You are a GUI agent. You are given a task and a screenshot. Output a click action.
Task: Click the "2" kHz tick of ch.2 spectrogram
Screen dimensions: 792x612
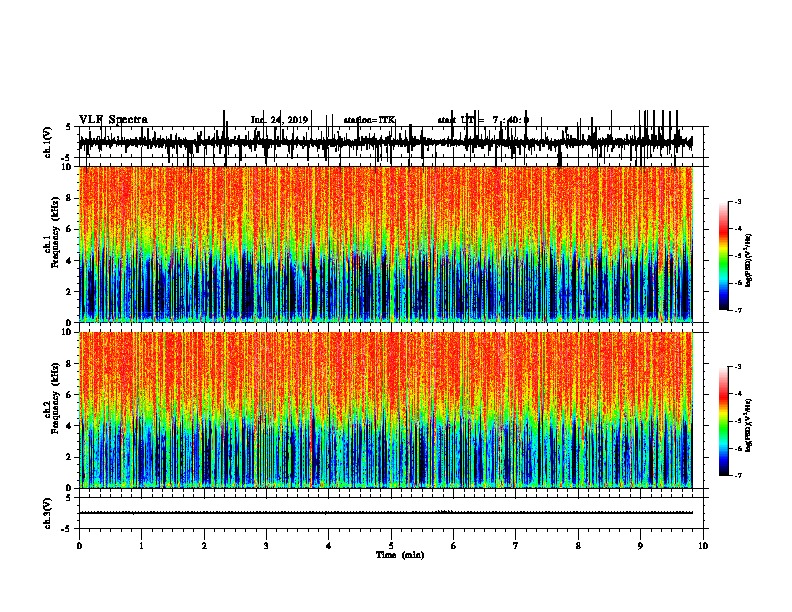coord(70,457)
